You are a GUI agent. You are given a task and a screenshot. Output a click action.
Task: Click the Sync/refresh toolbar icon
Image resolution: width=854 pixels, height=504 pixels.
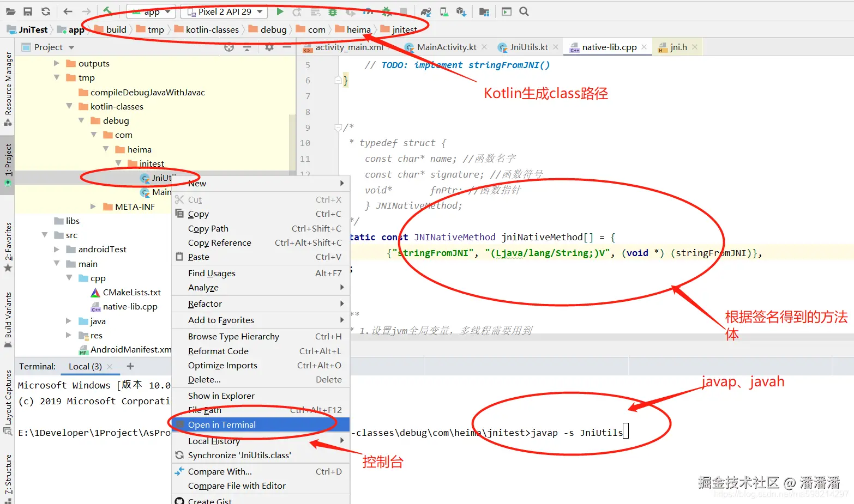[46, 11]
